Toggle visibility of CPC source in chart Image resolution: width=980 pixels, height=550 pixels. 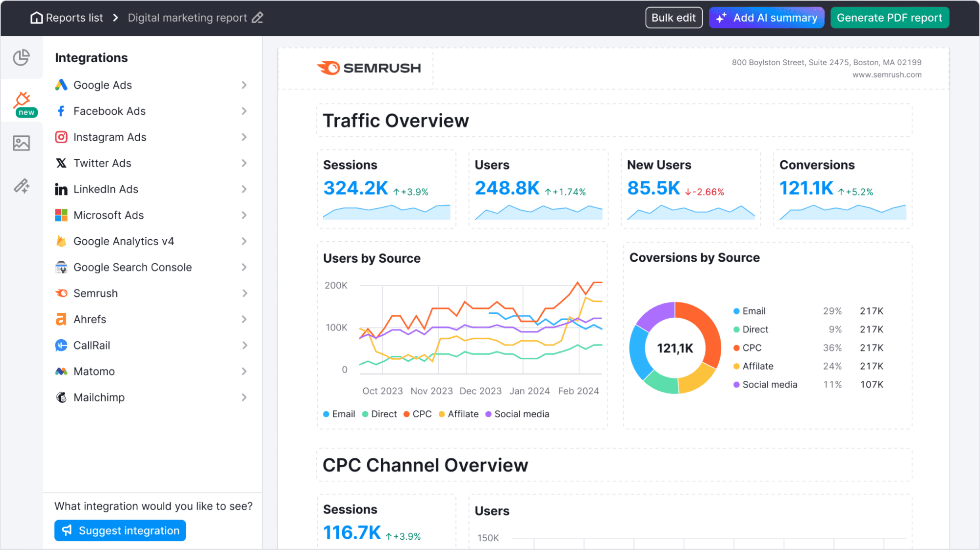[417, 413]
